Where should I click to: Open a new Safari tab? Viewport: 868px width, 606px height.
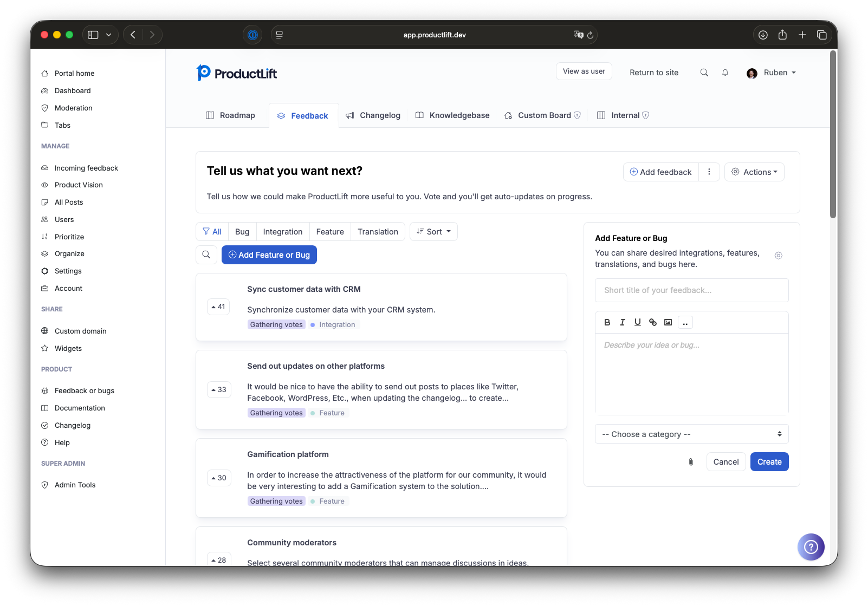click(x=802, y=35)
